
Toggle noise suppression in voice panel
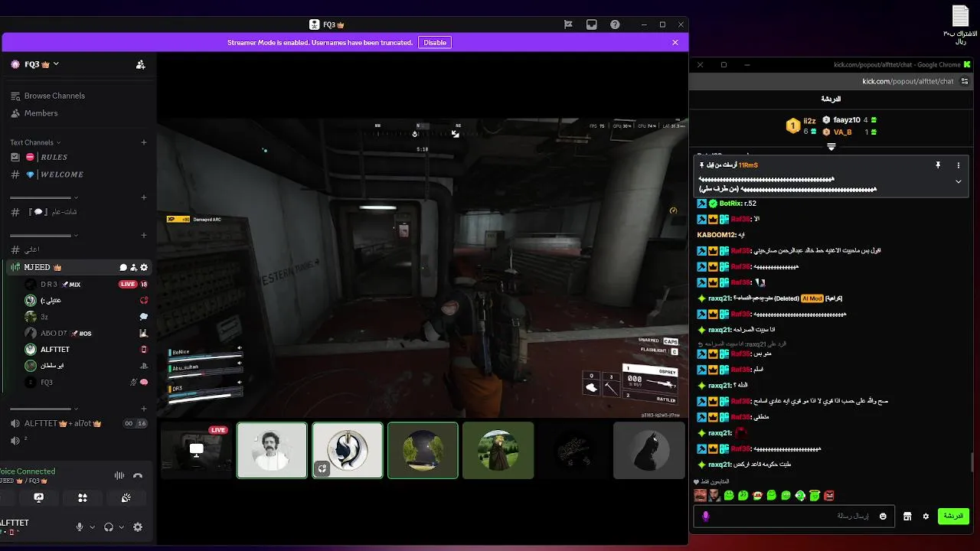pos(119,475)
